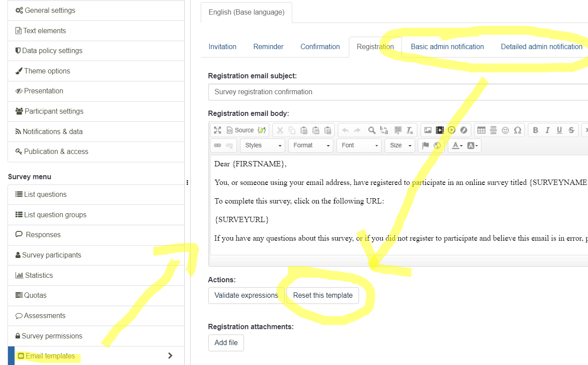Toggle underline formatting

coord(559,130)
